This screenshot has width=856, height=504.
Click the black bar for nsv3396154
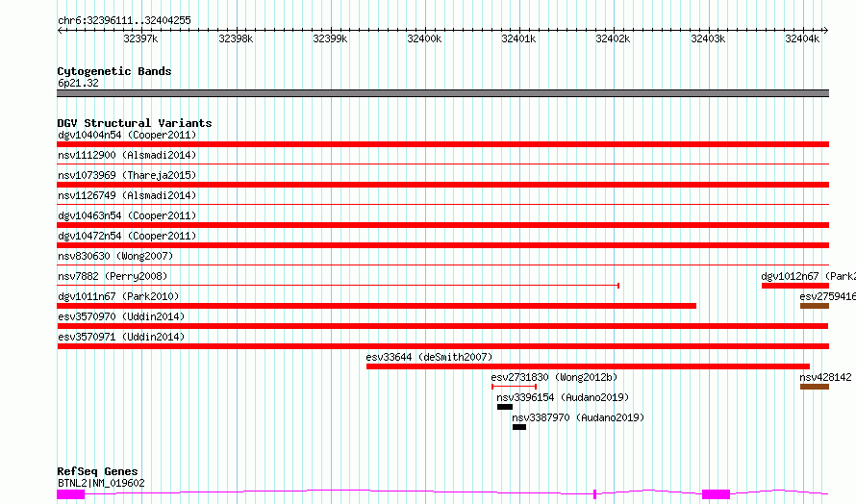pyautogui.click(x=505, y=407)
